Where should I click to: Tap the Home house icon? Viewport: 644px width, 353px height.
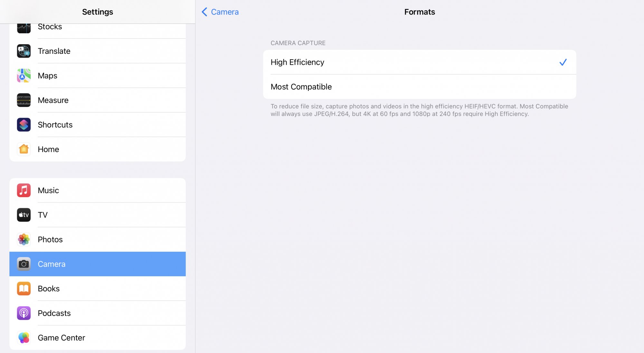pos(24,149)
